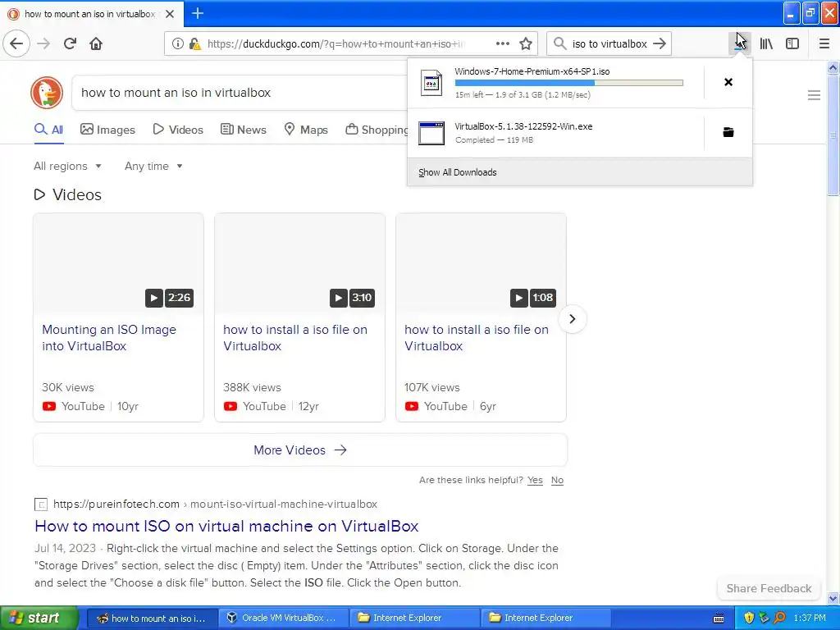Select the All search tab
The height and width of the screenshot is (630, 840).
48,130
